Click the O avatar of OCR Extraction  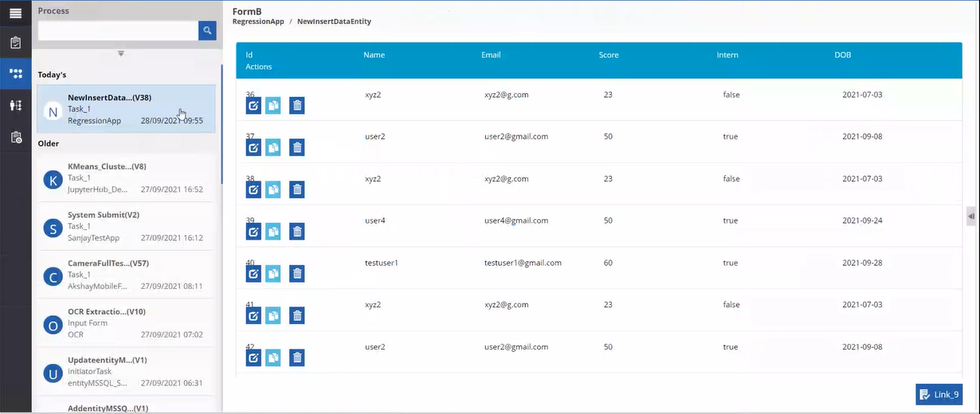click(x=53, y=325)
